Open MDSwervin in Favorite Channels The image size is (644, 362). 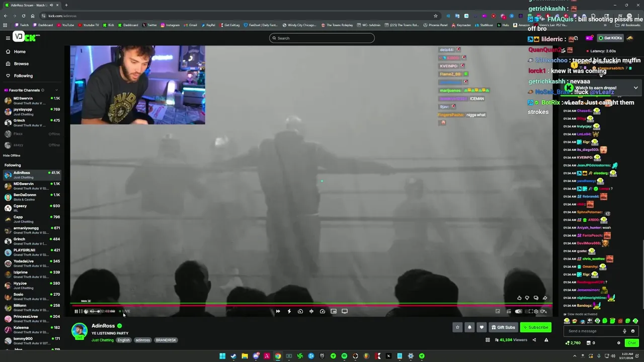(x=32, y=101)
